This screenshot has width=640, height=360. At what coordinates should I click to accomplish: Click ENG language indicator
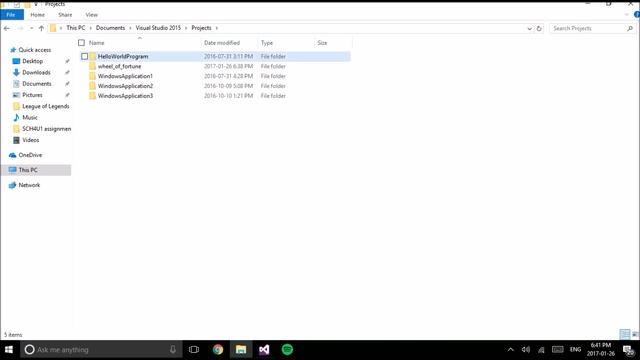(575, 350)
